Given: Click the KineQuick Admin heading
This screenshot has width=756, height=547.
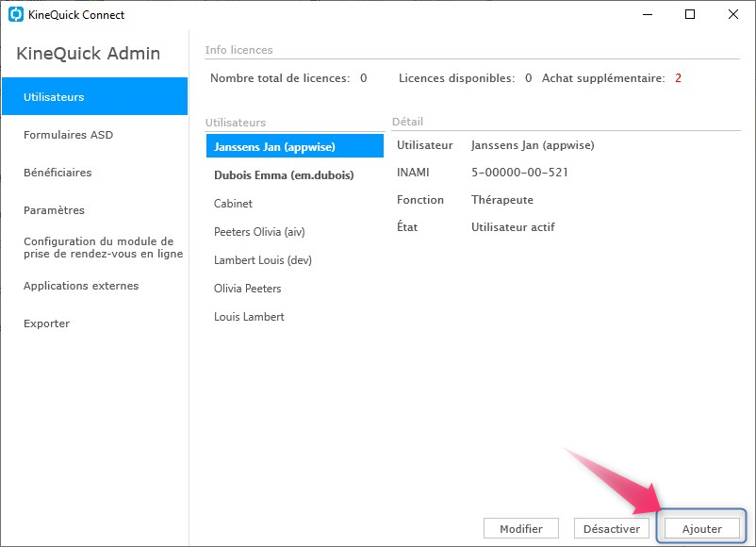Looking at the screenshot, I should coord(89,53).
